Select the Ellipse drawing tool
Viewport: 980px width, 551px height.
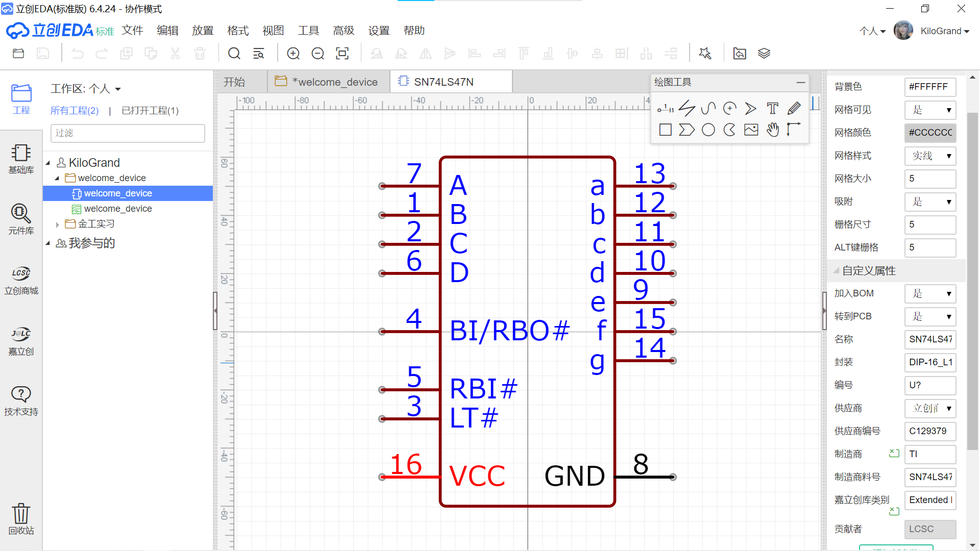tap(708, 130)
